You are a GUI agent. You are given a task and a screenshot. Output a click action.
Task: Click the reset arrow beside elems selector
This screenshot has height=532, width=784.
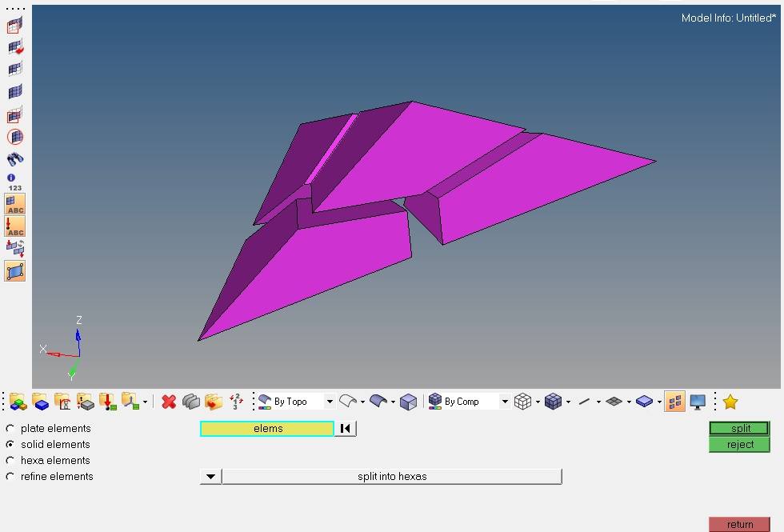pos(345,429)
